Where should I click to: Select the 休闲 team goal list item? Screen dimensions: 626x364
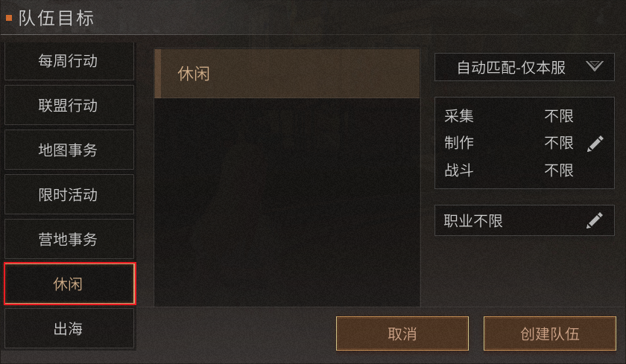click(287, 74)
